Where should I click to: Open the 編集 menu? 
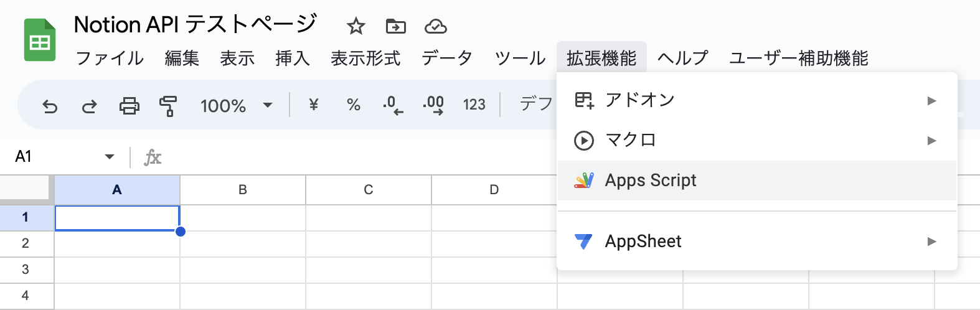point(182,58)
